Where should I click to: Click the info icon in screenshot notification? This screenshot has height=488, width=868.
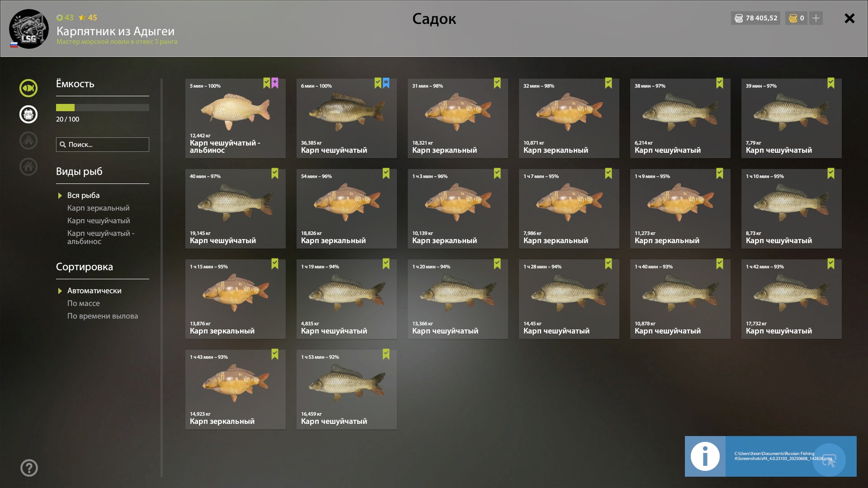click(x=705, y=456)
